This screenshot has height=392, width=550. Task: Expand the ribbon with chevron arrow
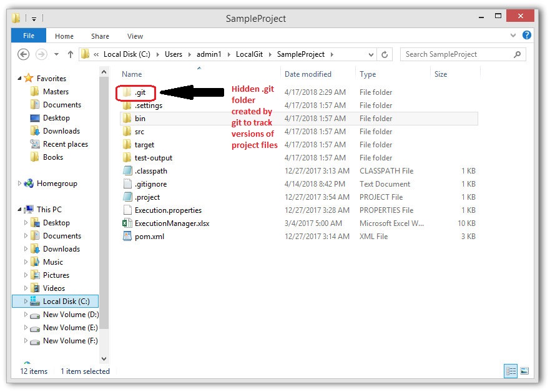tap(513, 36)
